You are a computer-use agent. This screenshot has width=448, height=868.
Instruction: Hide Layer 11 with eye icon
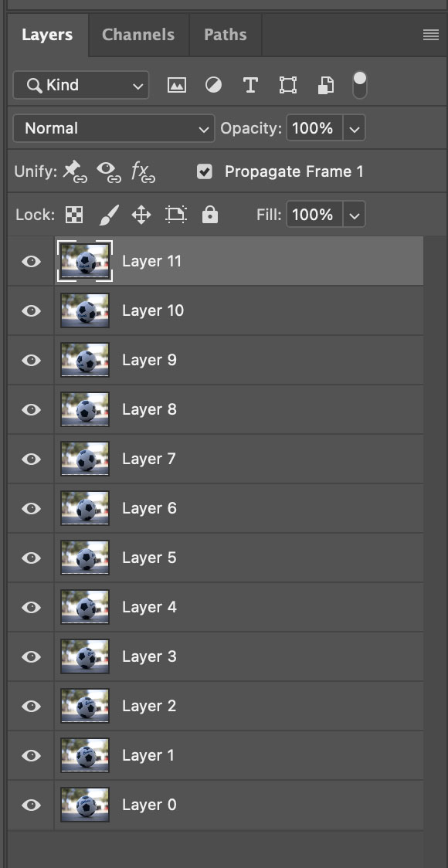(31, 261)
